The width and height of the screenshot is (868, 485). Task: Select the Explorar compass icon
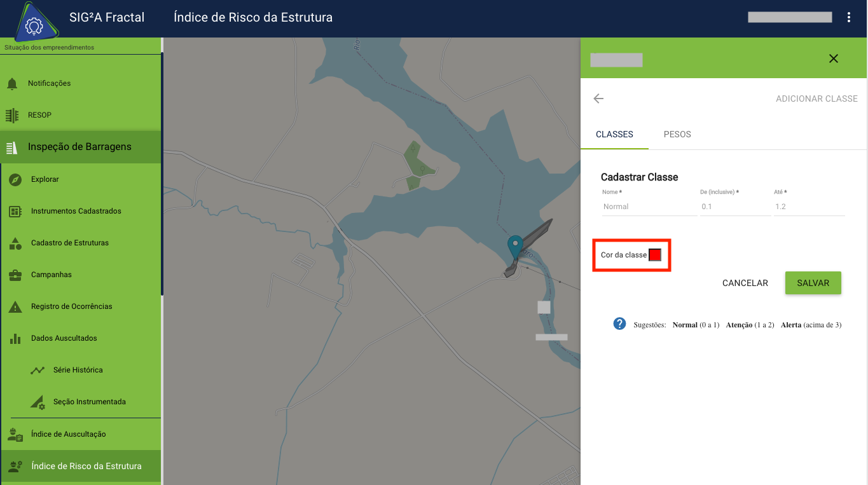(16, 179)
